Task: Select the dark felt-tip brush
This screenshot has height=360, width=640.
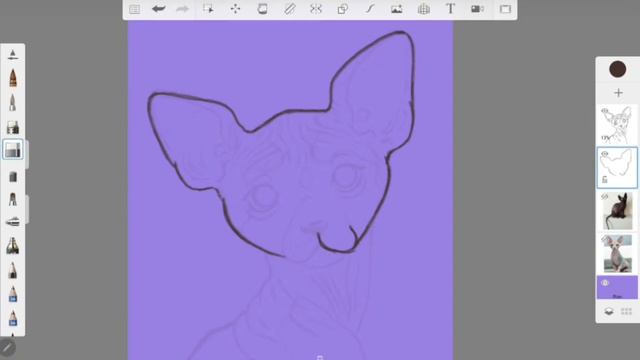Action: [x=13, y=246]
